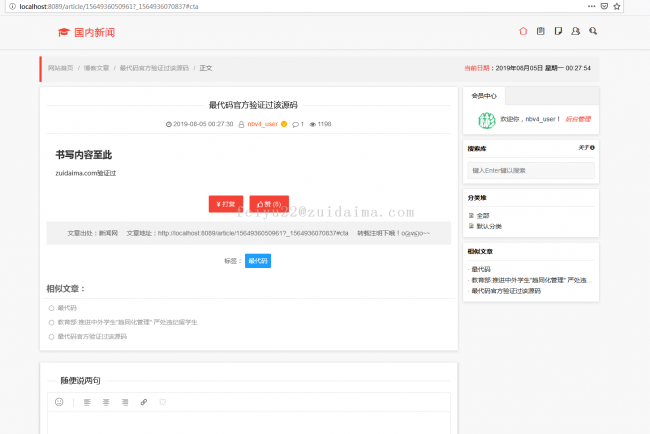Image resolution: width=650 pixels, height=434 pixels.
Task: Open 搜索文章 breadcrumb link
Action: [97, 68]
